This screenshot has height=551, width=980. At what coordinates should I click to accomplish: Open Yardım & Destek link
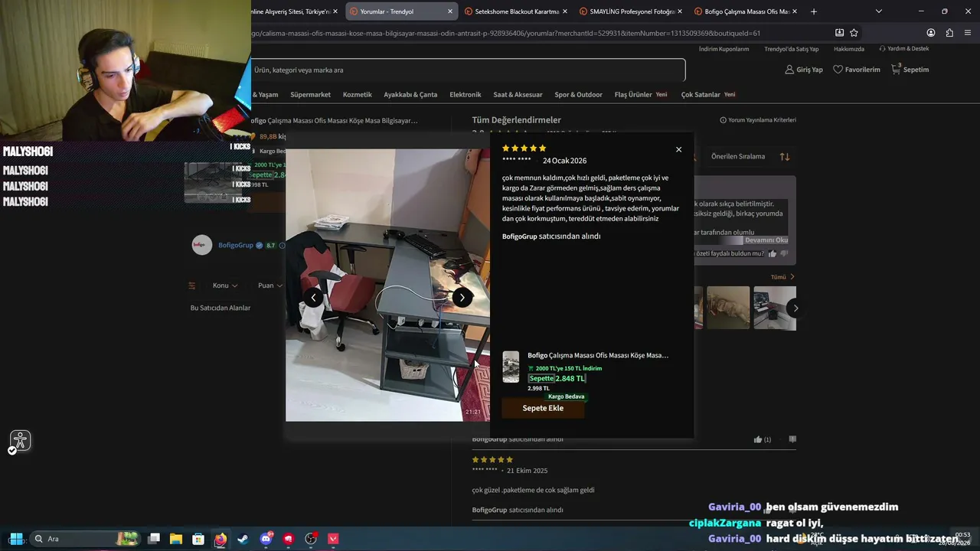point(904,49)
